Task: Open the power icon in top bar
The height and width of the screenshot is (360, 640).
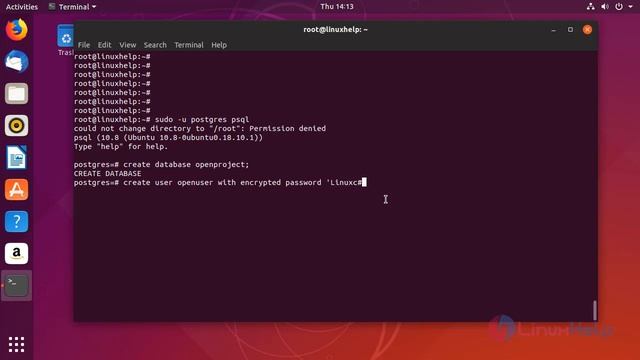Action: (619, 7)
